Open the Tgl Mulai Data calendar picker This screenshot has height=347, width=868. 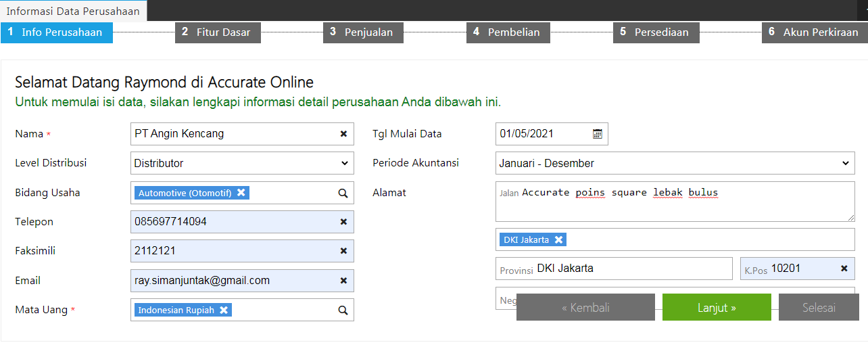[598, 134]
